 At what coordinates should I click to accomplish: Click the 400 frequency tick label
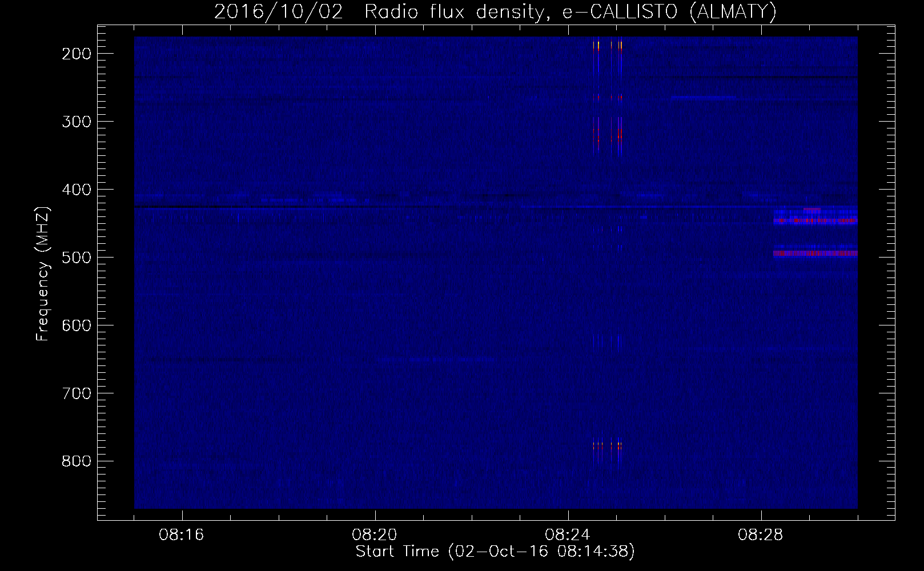pyautogui.click(x=77, y=190)
